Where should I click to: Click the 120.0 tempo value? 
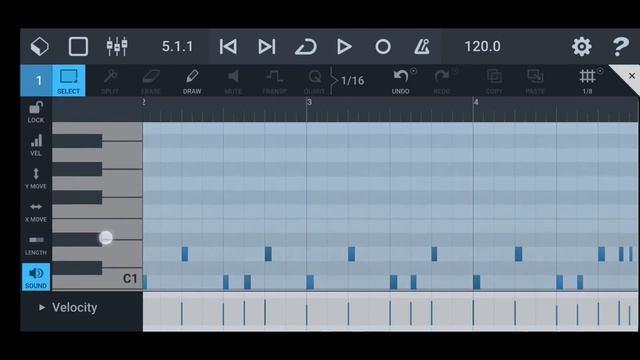point(482,47)
